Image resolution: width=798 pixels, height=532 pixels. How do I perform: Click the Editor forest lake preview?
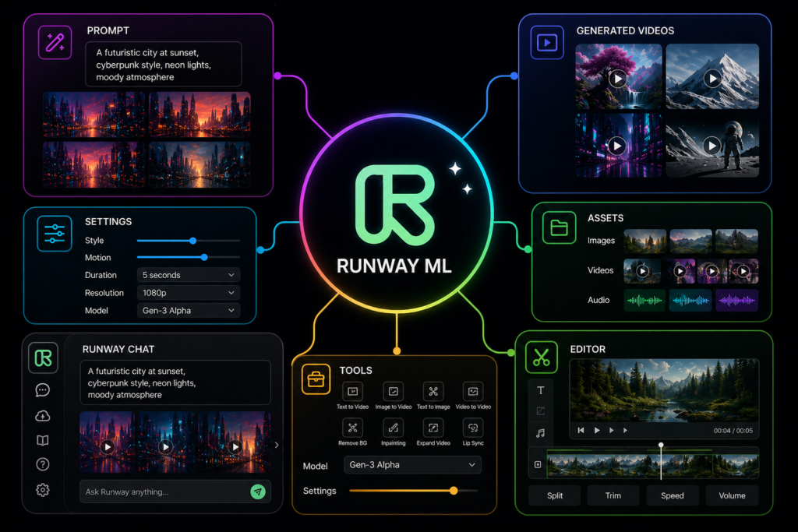click(x=664, y=390)
